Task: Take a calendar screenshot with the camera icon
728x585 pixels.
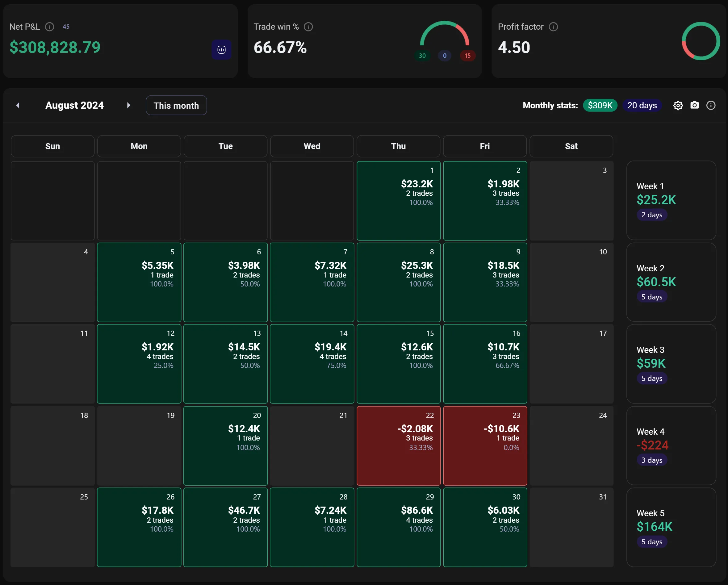Action: coord(694,105)
